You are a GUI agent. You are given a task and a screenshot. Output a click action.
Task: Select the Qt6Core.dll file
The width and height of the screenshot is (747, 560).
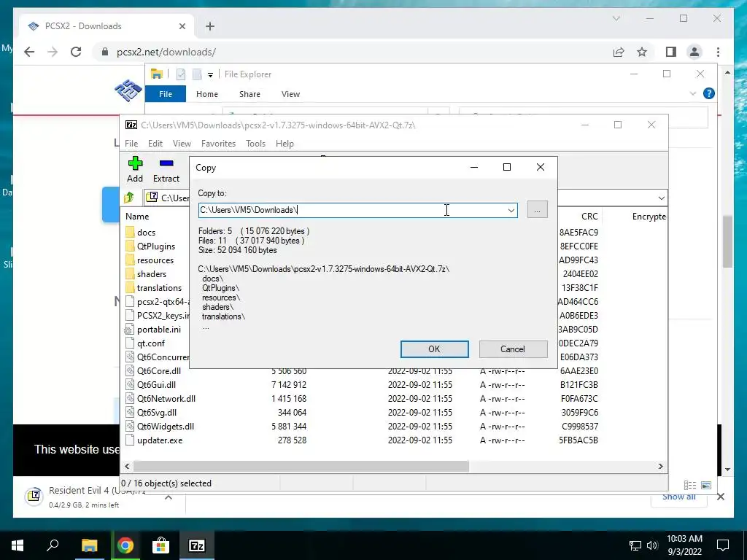point(158,371)
